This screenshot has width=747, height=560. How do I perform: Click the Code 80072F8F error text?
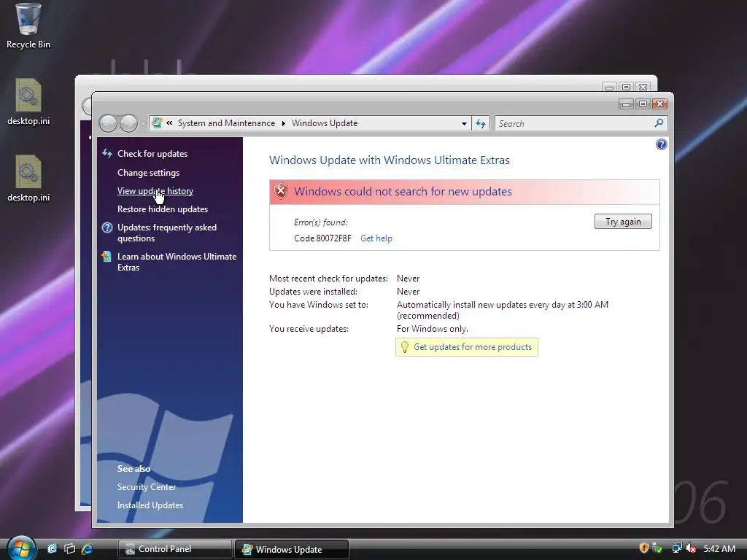pos(322,238)
